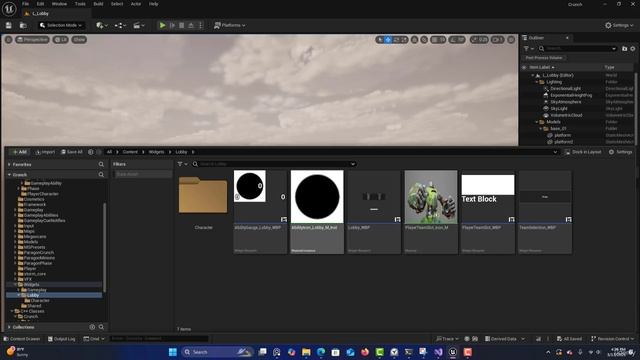
Task: Click the Perspective viewport button
Action: (32, 40)
